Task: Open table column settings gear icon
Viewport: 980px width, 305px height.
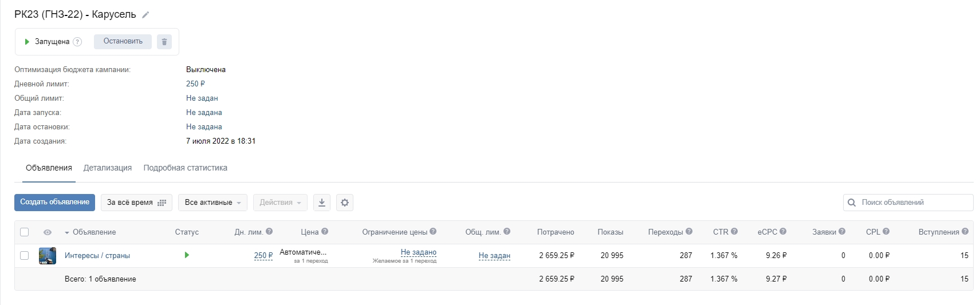Action: click(345, 203)
